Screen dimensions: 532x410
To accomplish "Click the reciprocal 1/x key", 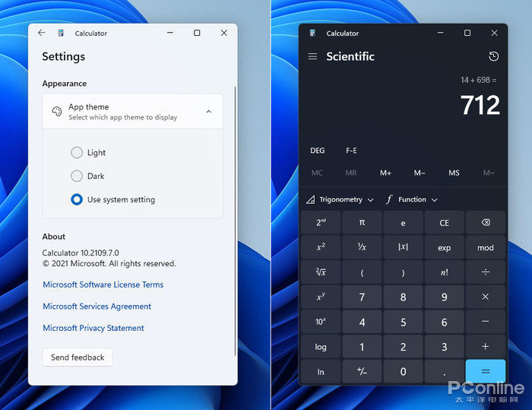I will (x=362, y=247).
